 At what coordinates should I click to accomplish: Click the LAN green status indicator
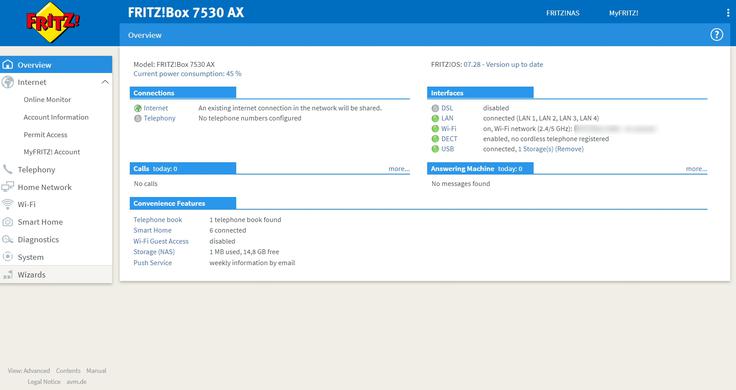pyautogui.click(x=435, y=119)
